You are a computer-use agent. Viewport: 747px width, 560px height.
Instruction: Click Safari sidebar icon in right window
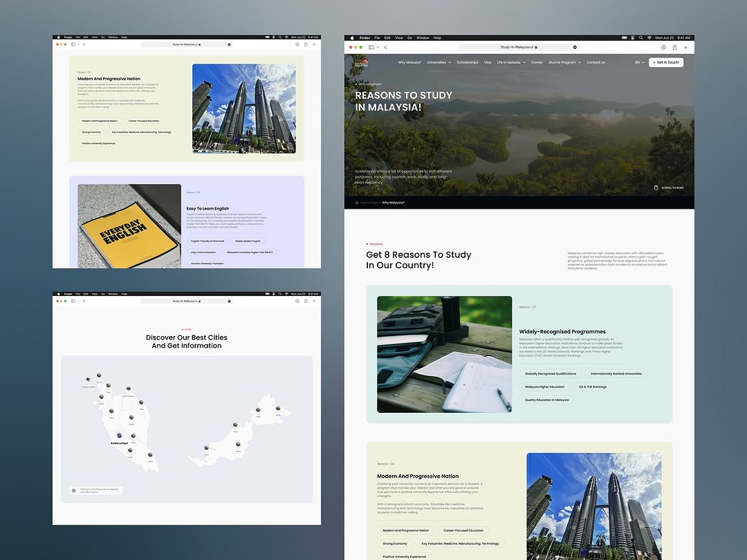tap(371, 47)
